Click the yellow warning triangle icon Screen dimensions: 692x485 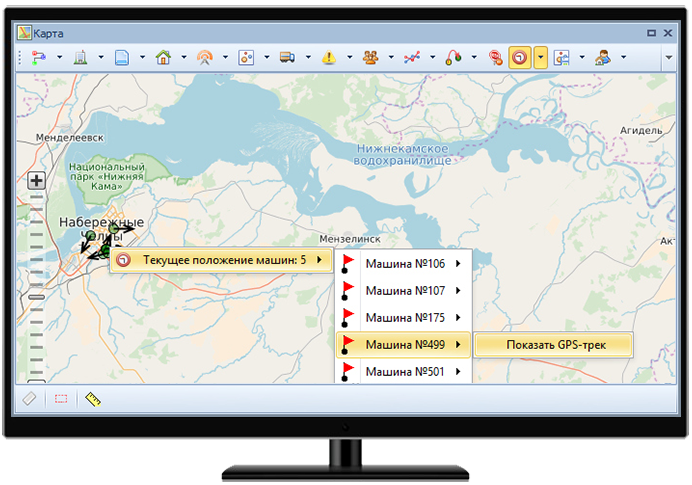(329, 57)
